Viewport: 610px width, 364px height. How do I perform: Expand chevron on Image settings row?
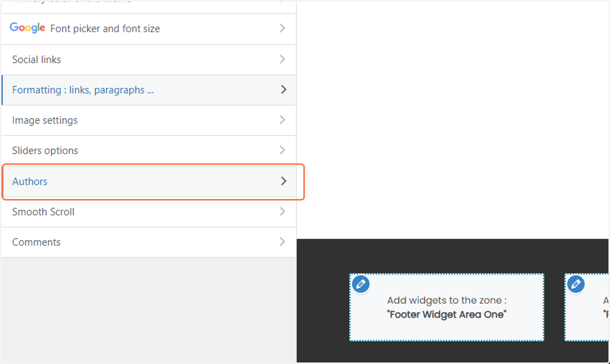click(283, 120)
